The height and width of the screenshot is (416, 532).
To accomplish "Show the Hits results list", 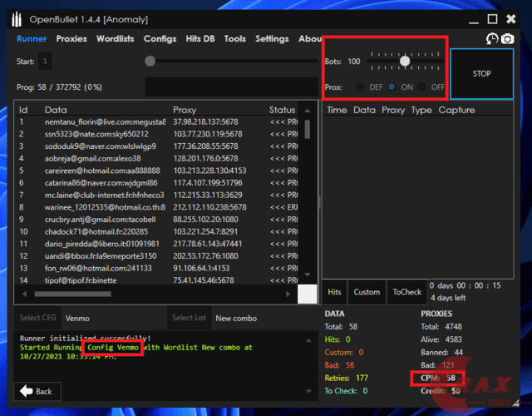I will pyautogui.click(x=334, y=292).
